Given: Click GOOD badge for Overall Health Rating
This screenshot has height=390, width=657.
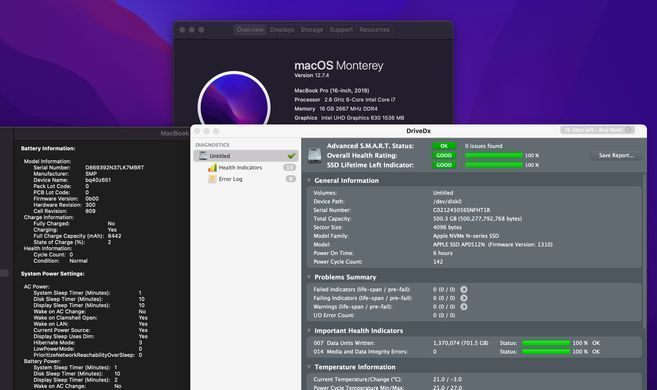Looking at the screenshot, I should pyautogui.click(x=444, y=155).
